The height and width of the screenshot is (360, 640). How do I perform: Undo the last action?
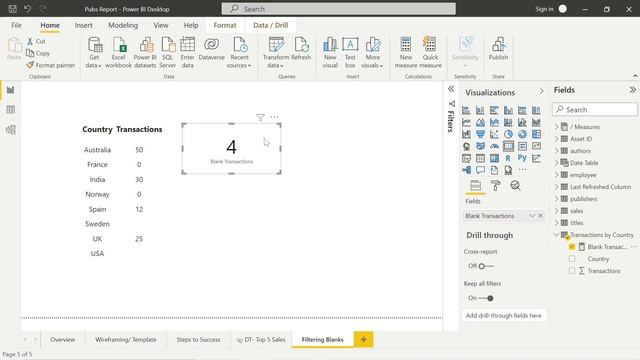click(x=27, y=9)
